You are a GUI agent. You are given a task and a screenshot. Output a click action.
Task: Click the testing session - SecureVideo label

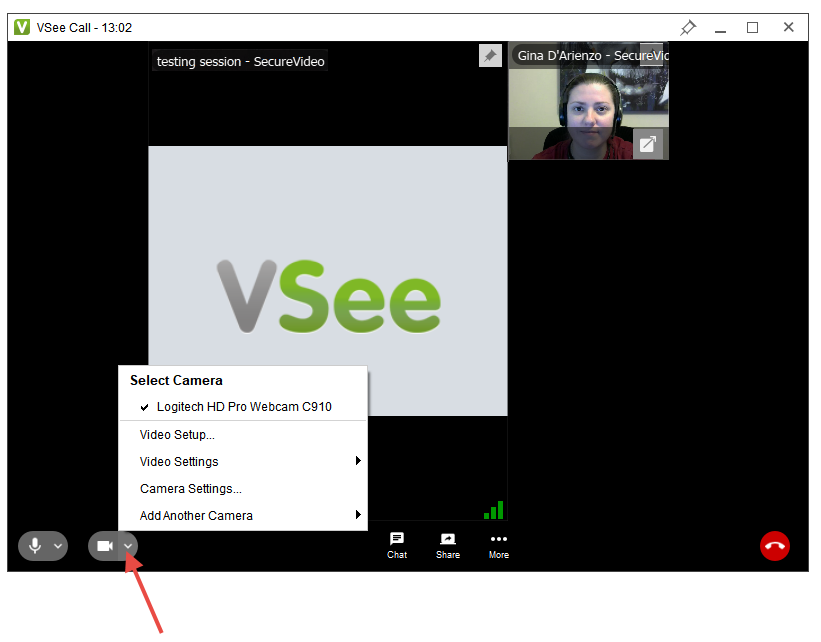coord(240,61)
